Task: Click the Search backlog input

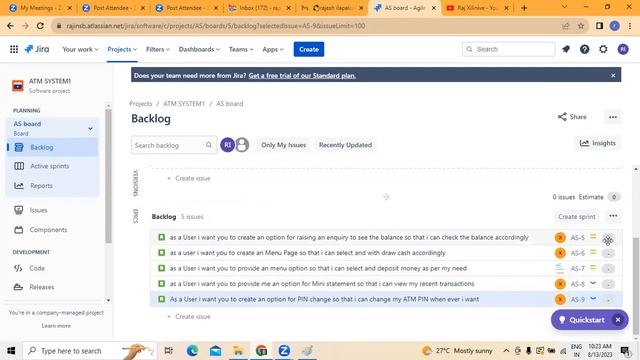Action: 174,145
